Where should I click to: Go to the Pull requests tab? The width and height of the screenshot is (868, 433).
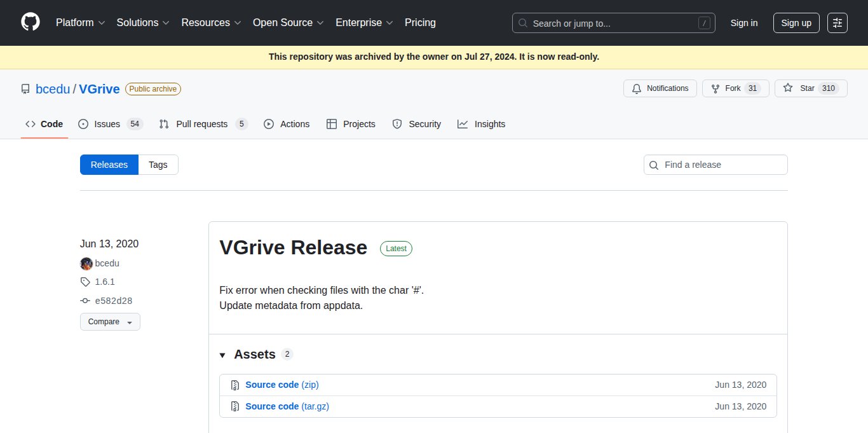pos(202,124)
